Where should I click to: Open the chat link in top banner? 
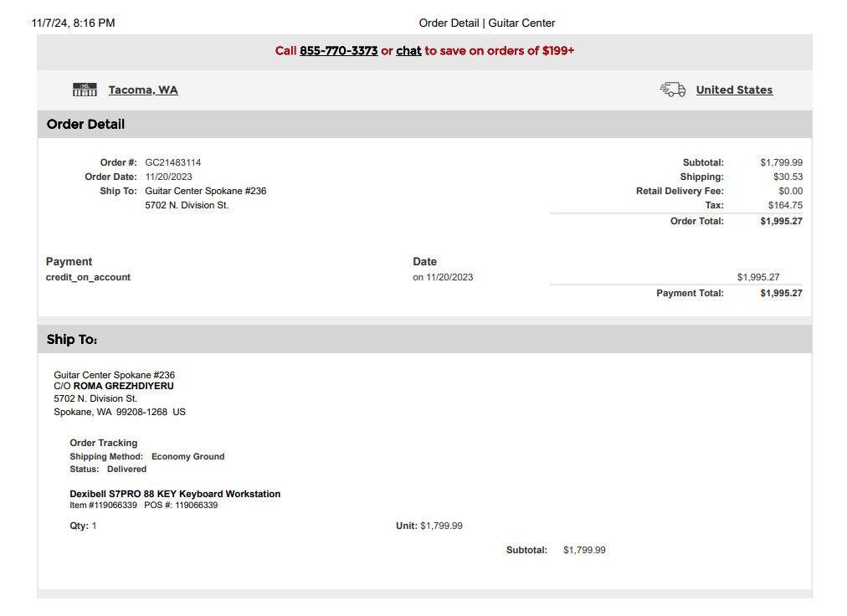(408, 51)
